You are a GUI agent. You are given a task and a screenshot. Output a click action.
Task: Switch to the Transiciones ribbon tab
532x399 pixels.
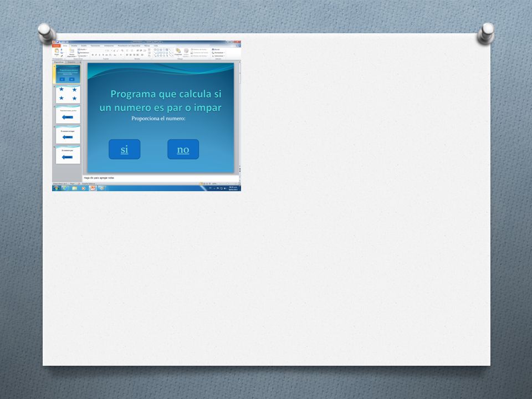coord(95,46)
